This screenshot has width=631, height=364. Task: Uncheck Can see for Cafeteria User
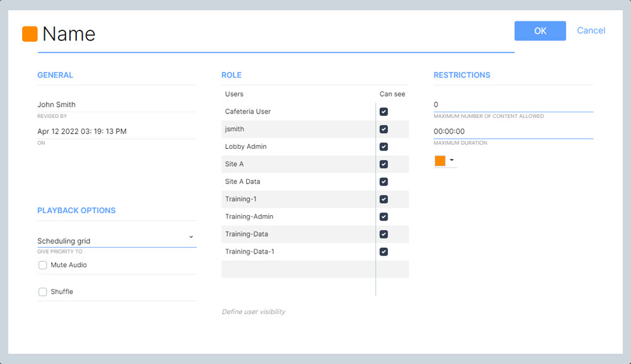coord(384,112)
